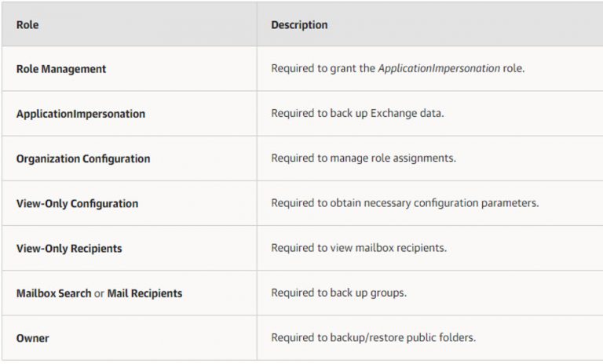Click the Mail Recipients role name

pos(144,293)
